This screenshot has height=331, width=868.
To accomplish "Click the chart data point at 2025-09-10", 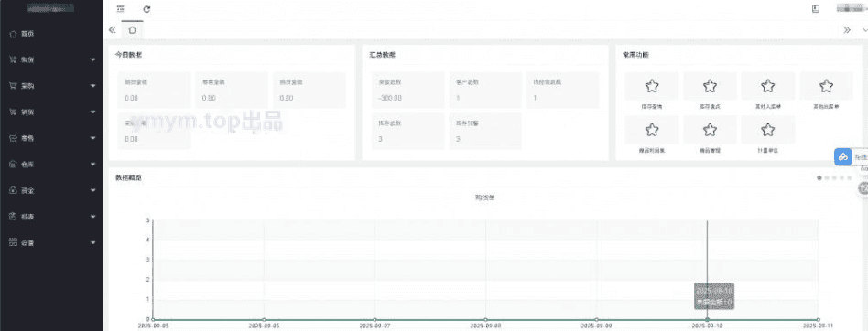I will tap(708, 319).
